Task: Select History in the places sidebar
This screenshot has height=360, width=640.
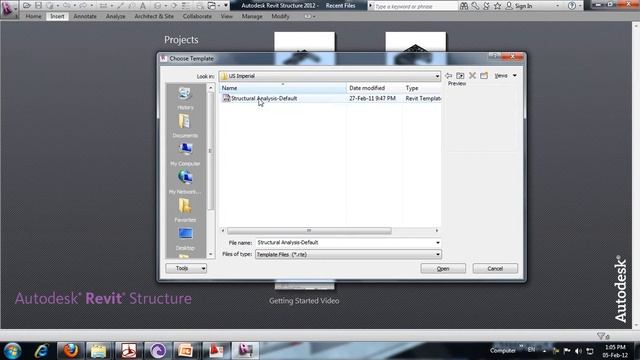Action: (185, 98)
